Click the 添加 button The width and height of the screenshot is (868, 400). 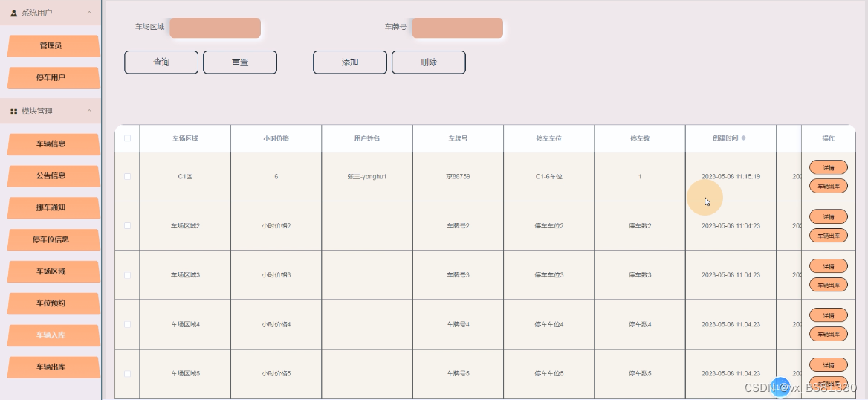[x=350, y=62]
